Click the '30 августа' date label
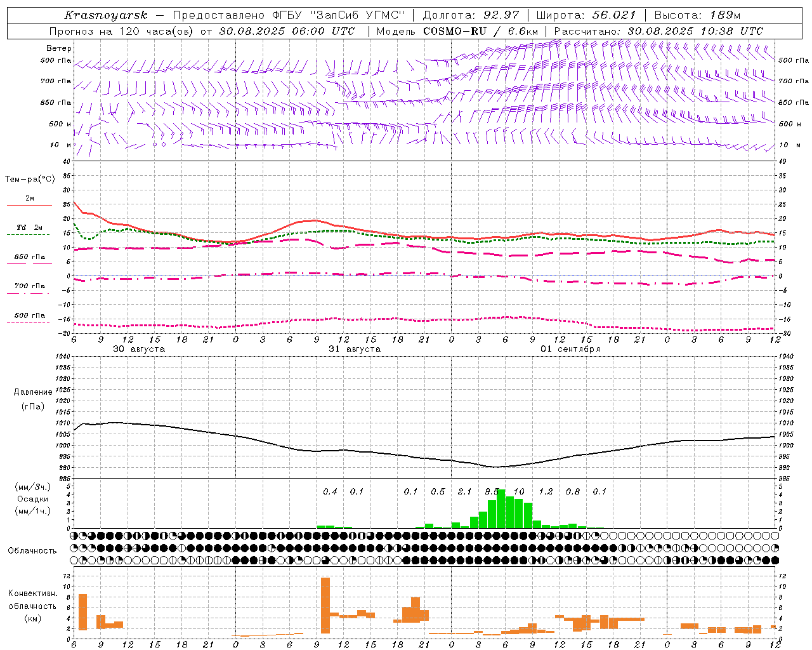 [x=139, y=349]
